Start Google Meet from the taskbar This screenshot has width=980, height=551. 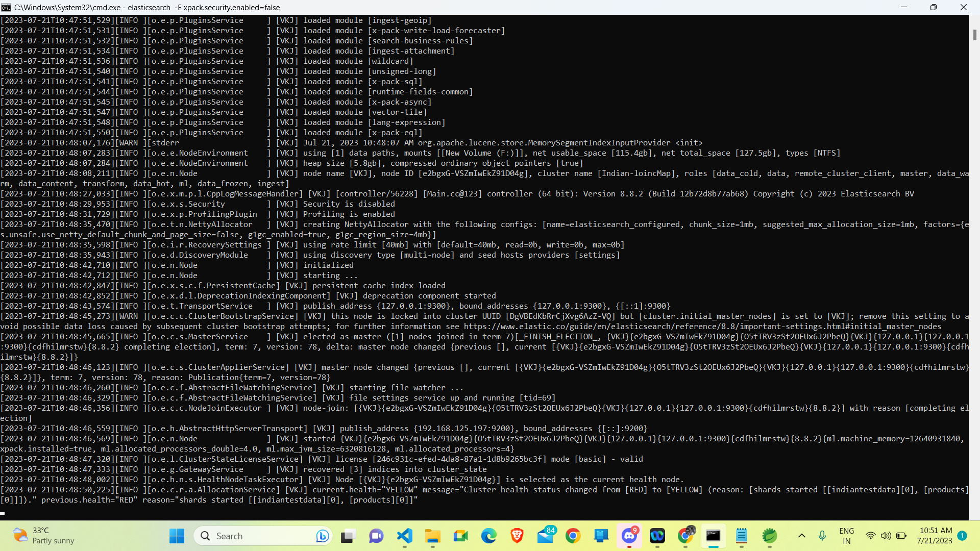460,536
